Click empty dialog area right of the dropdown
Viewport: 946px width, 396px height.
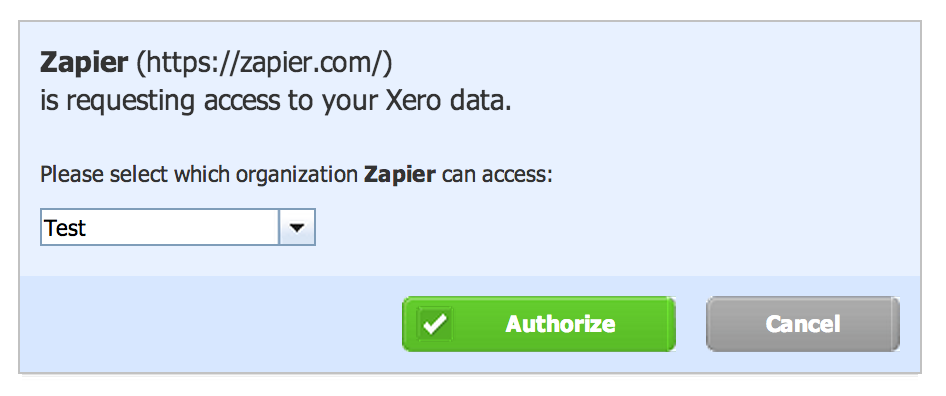pyautogui.click(x=603, y=228)
